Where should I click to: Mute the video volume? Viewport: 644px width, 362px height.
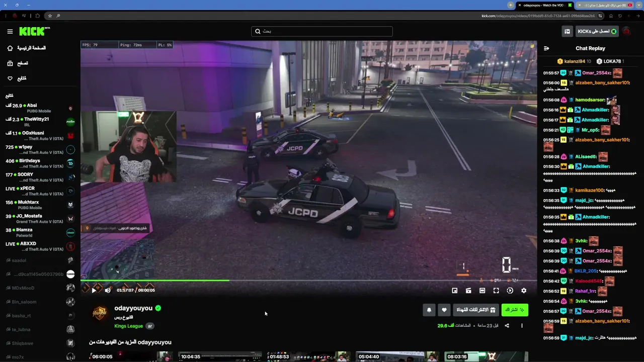click(x=107, y=290)
